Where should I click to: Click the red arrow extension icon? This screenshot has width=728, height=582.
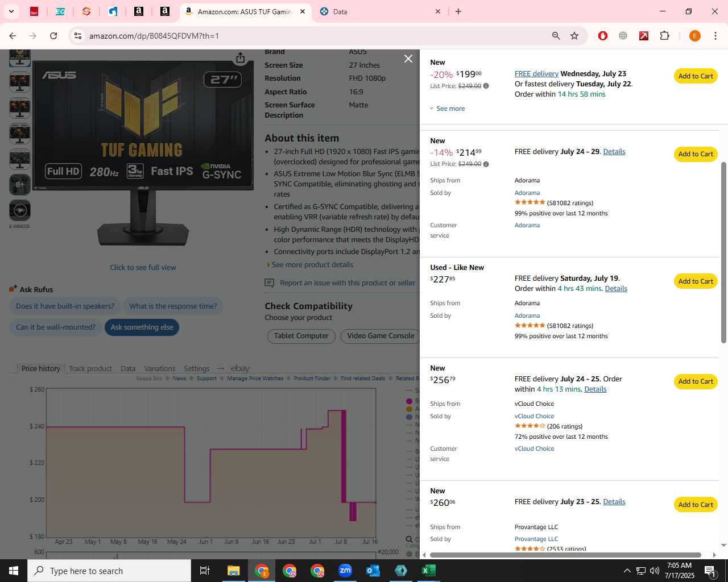[644, 36]
